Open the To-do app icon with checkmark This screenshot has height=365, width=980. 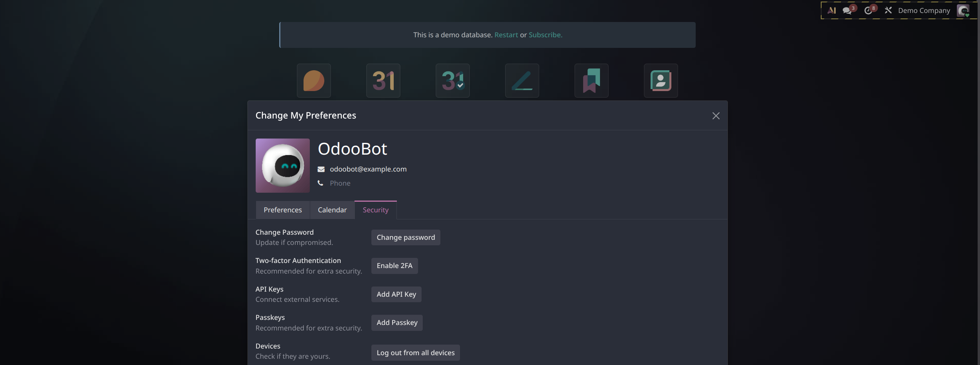(453, 80)
